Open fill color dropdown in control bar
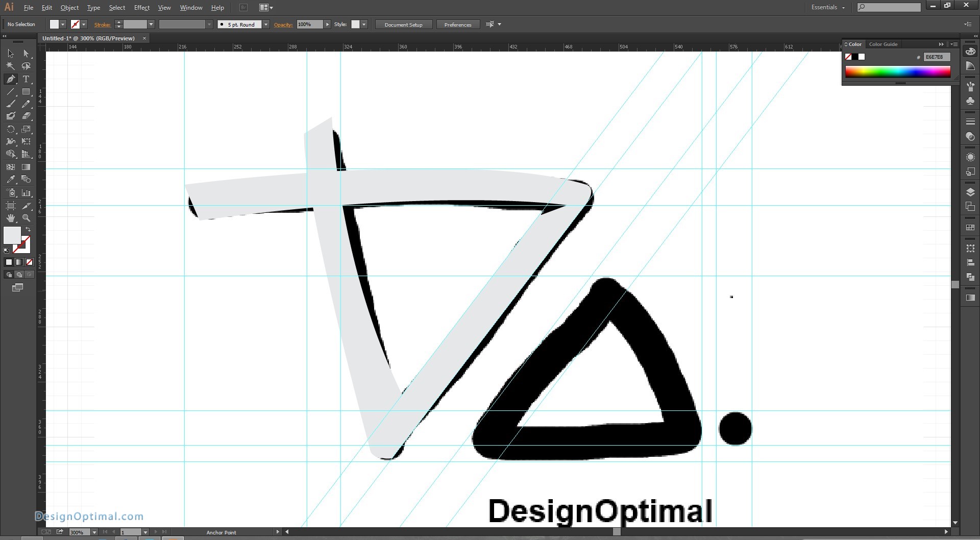 click(63, 24)
